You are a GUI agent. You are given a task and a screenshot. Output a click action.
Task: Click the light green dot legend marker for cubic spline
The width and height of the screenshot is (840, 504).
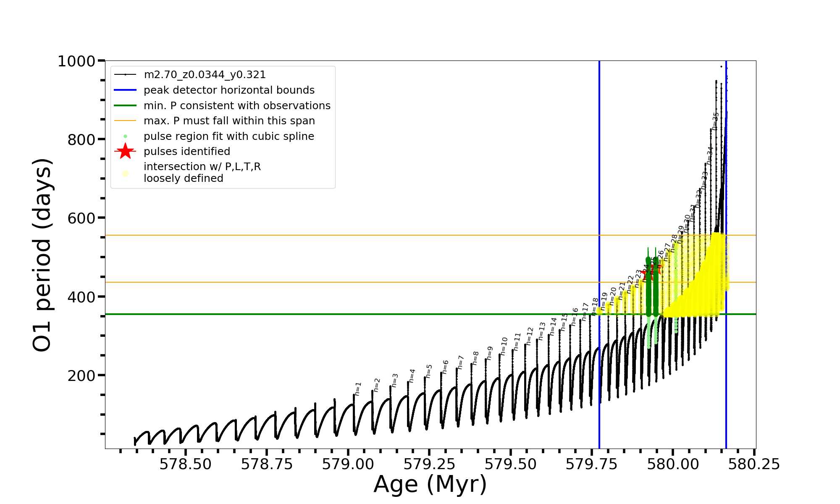tap(125, 136)
